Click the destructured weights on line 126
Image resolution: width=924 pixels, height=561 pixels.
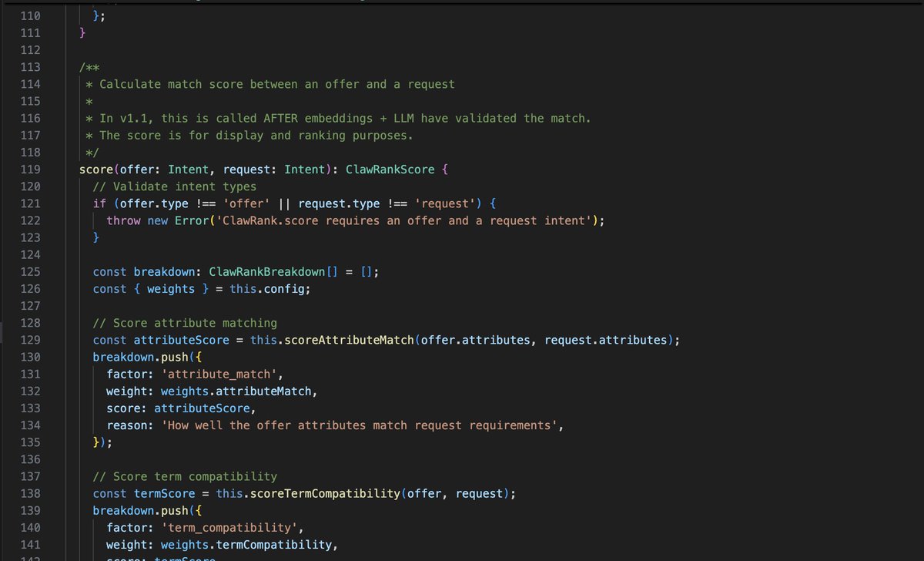click(x=171, y=289)
